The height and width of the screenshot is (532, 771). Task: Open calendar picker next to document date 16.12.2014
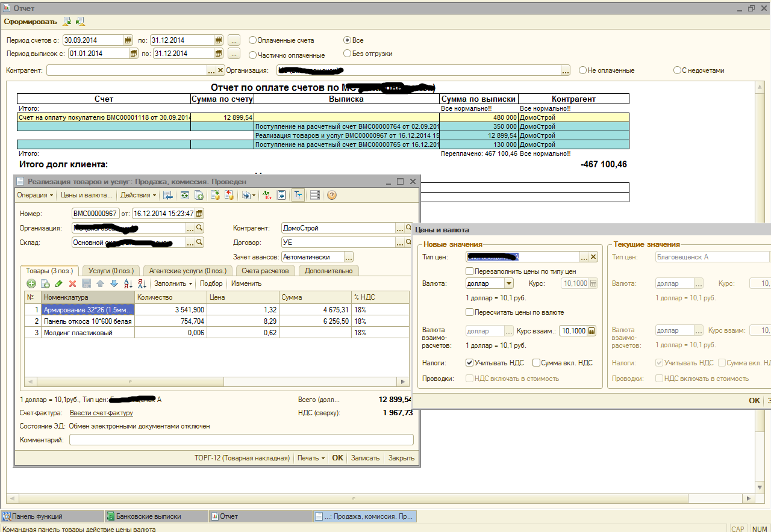[x=199, y=214]
